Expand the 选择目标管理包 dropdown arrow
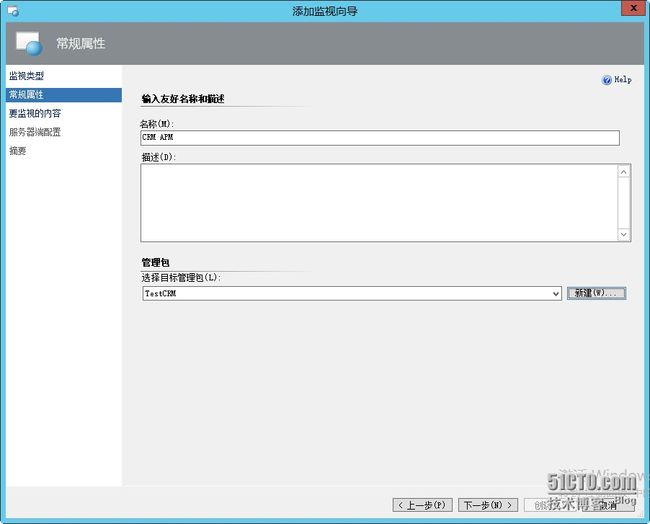Screen dimensions: 650x524 pyautogui.click(x=556, y=294)
